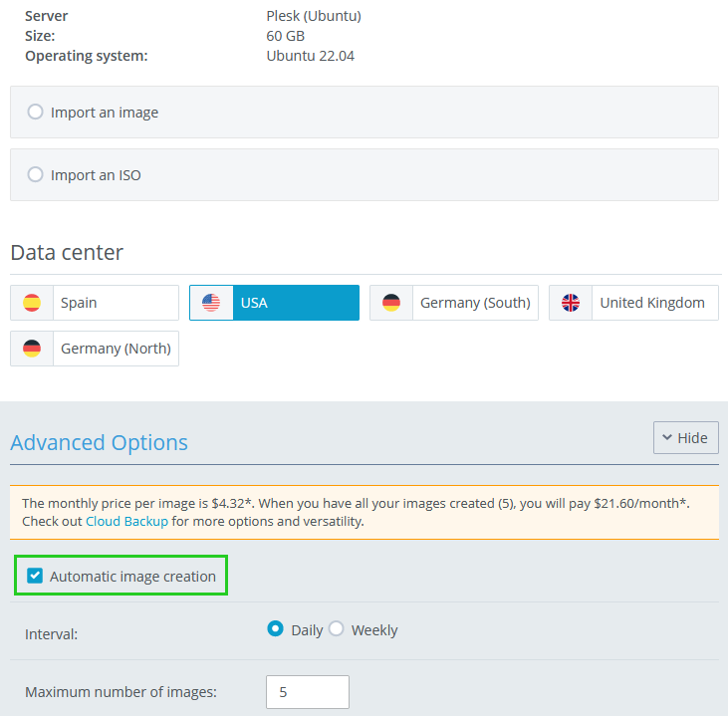Screen dimensions: 728x716
Task: Collapse Advanced Options with the Hide button
Action: coord(685,438)
